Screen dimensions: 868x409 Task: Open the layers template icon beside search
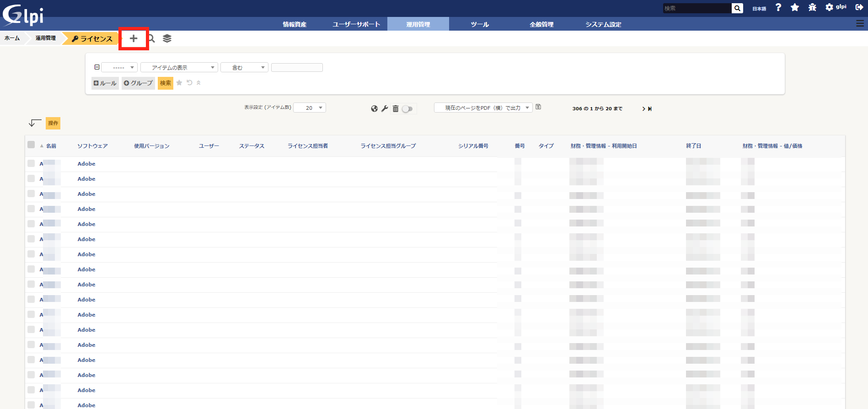coord(167,38)
